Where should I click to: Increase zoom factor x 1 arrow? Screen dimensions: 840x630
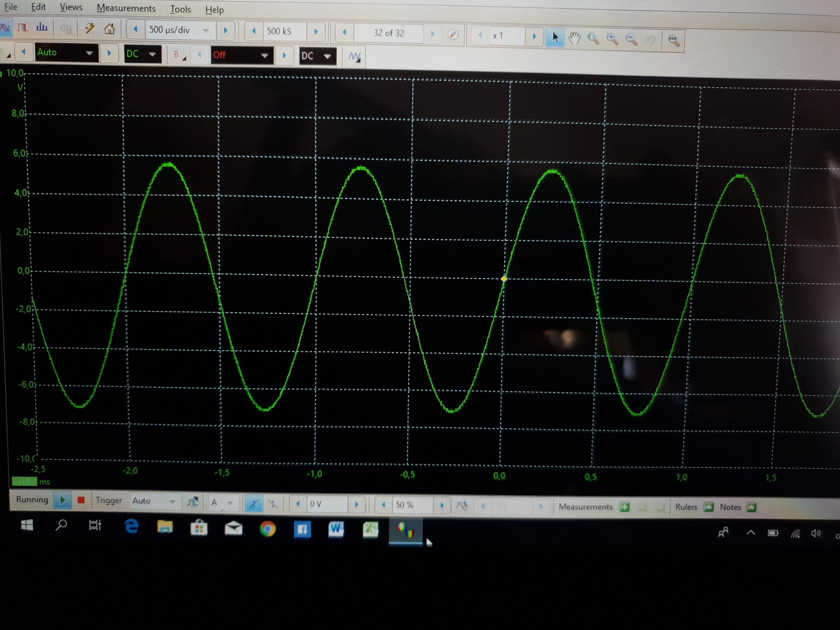[534, 37]
